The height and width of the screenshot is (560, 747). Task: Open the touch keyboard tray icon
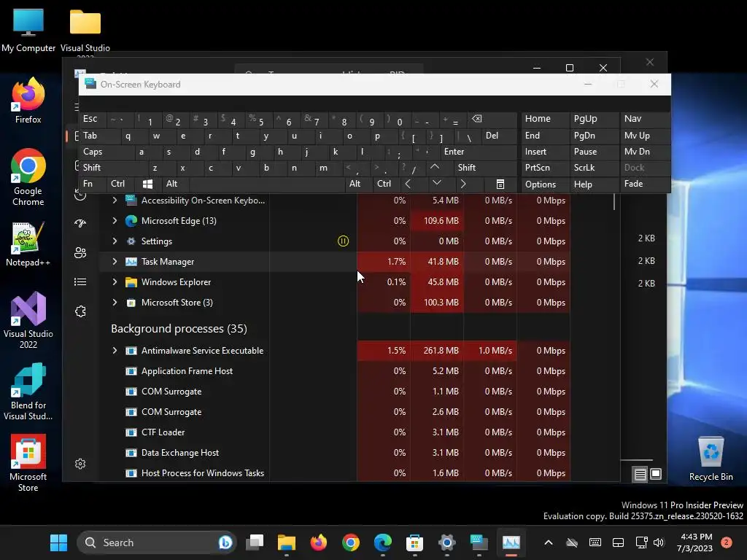[595, 542]
